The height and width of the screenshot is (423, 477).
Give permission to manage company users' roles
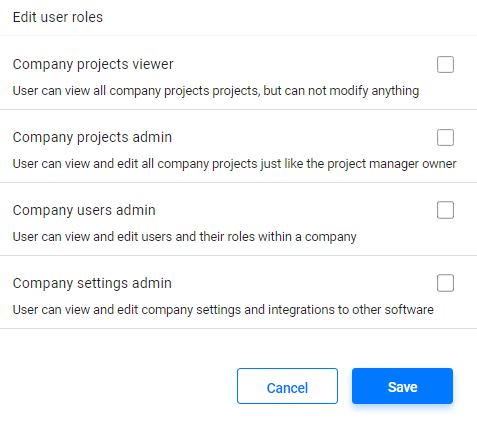(445, 210)
